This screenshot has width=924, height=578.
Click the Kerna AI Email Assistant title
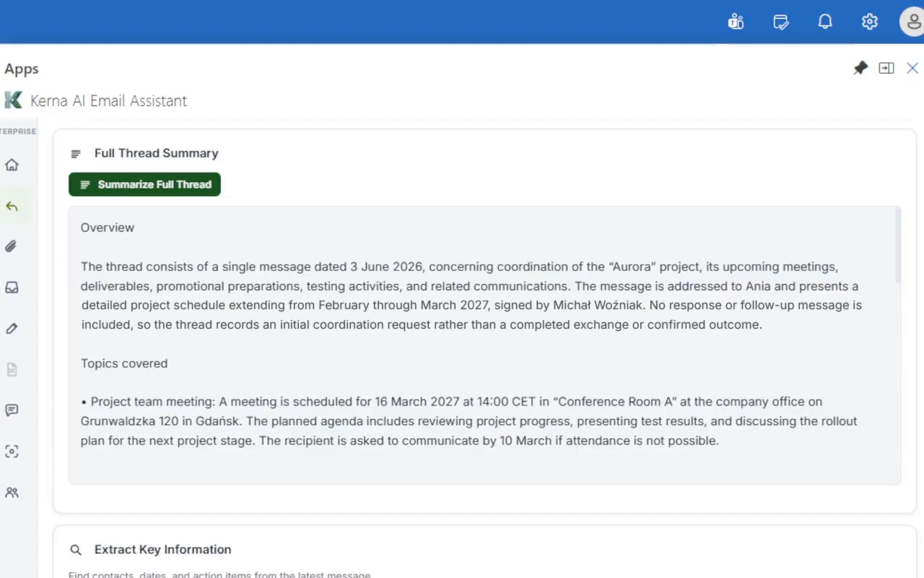point(108,101)
